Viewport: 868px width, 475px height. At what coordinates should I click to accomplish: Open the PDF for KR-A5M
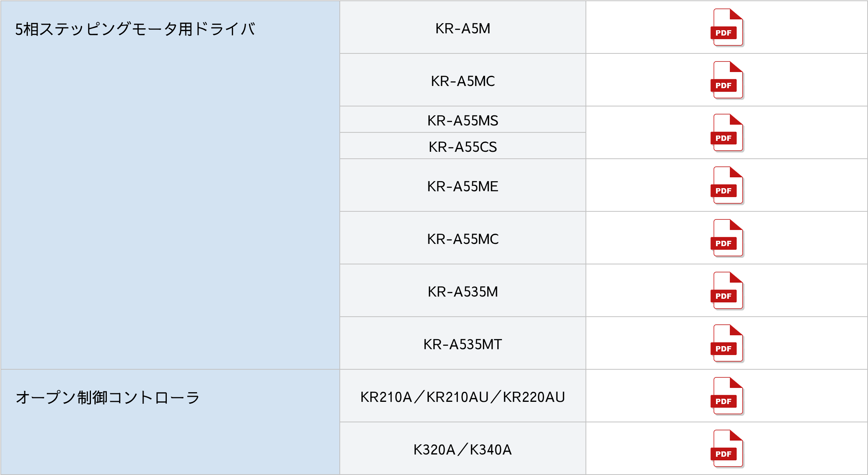click(727, 27)
